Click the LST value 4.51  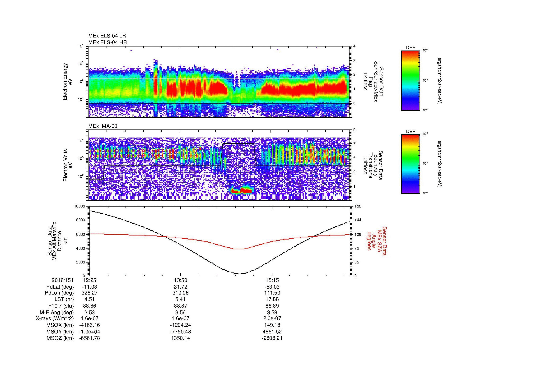(x=89, y=299)
